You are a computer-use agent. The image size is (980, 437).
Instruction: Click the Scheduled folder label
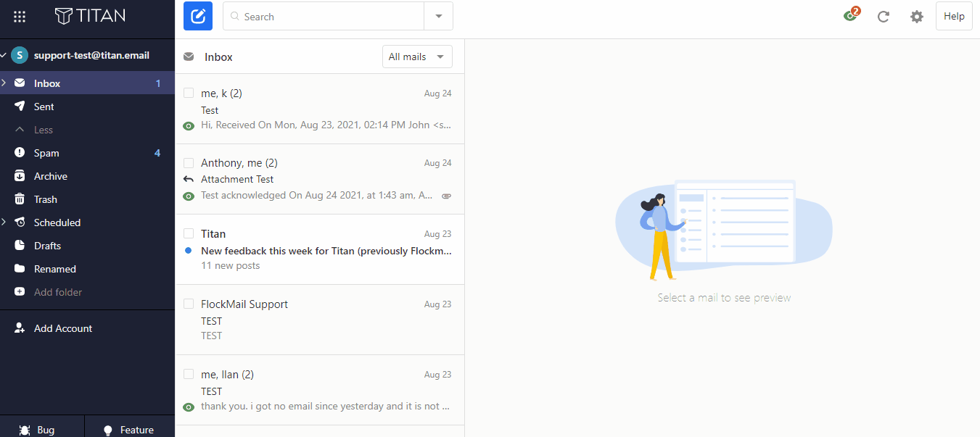click(57, 222)
